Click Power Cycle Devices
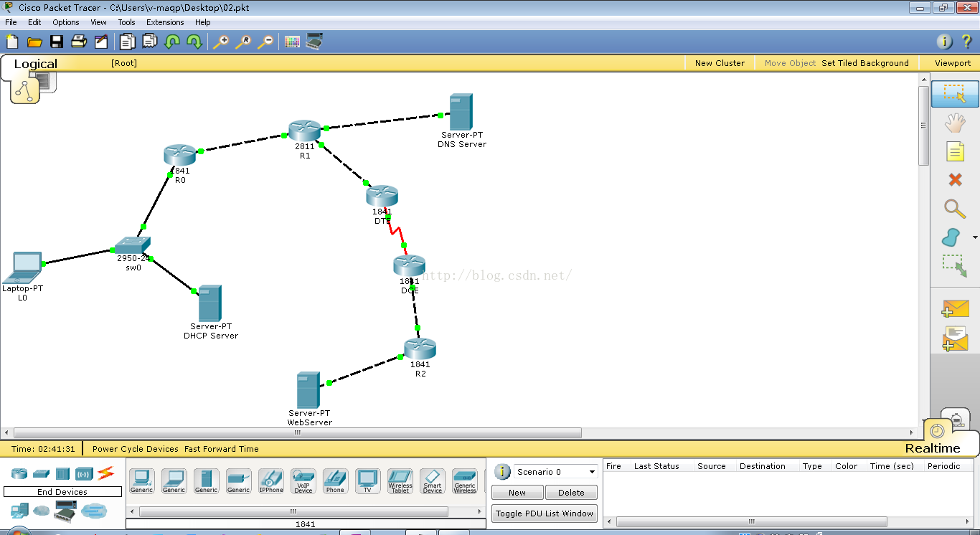The width and height of the screenshot is (980, 535). [x=136, y=449]
